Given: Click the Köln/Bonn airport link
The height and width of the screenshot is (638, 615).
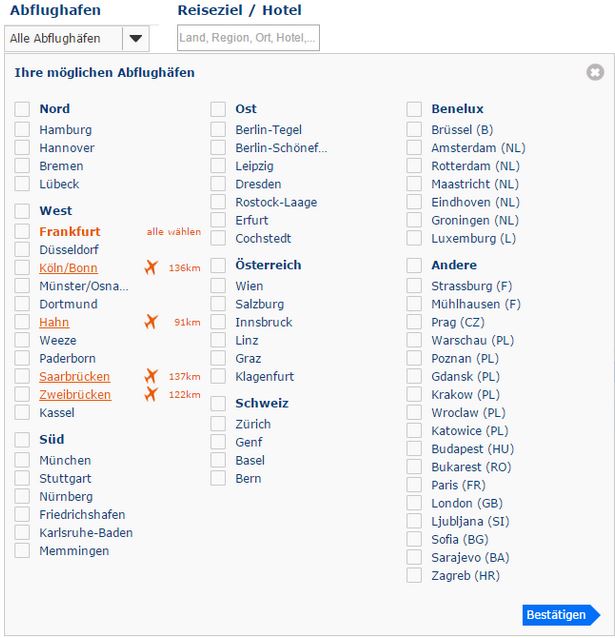Looking at the screenshot, I should 68,268.
